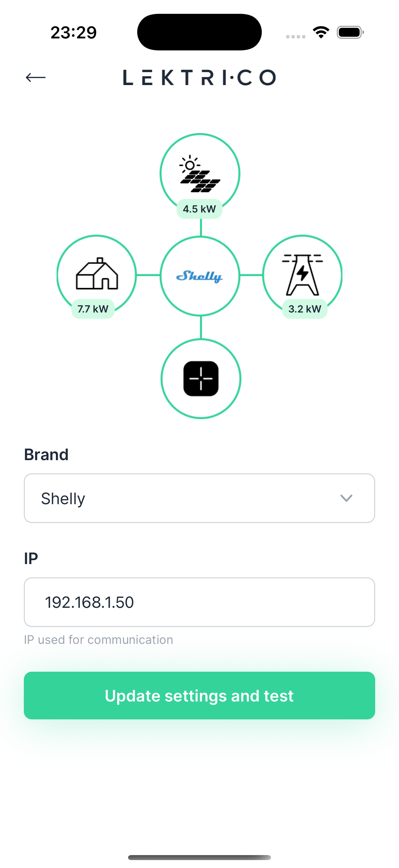Click the Brand dropdown chevron arrow
Viewport: 399px width, 868px height.
click(x=346, y=498)
